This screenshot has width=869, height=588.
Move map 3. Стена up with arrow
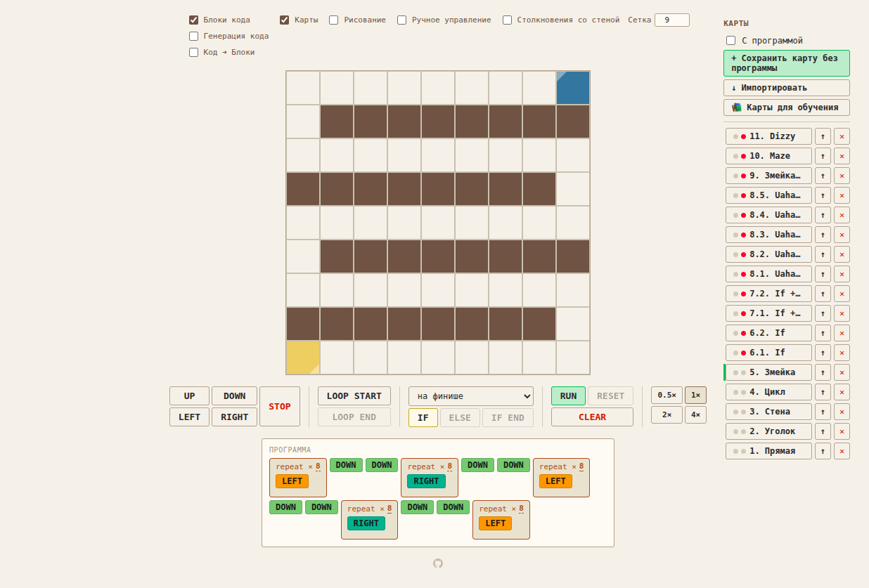click(x=823, y=412)
